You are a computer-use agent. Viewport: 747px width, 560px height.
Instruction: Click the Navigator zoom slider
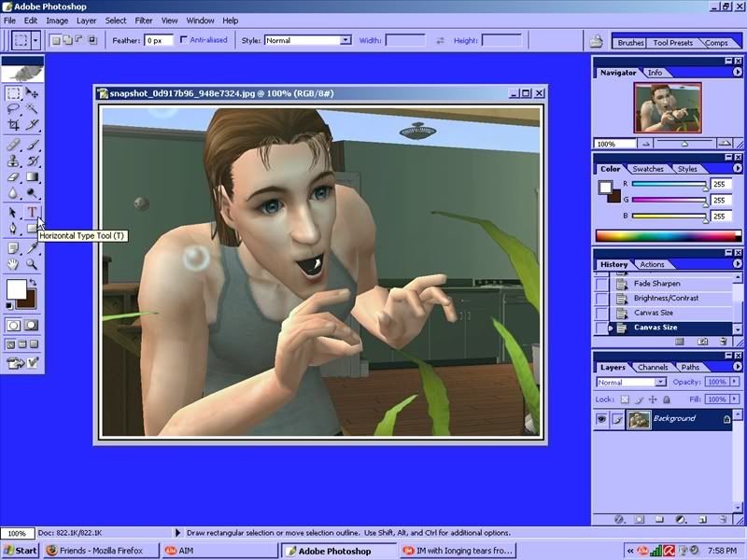(x=685, y=143)
